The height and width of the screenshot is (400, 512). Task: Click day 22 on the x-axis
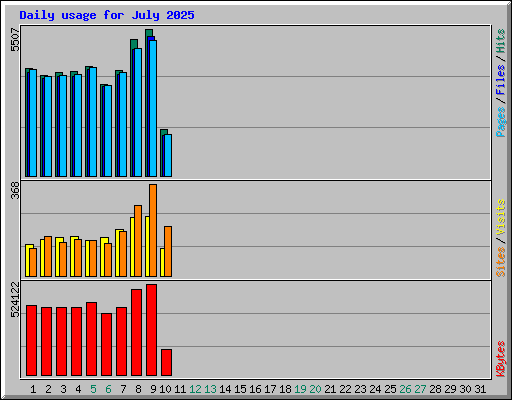tap(345, 389)
